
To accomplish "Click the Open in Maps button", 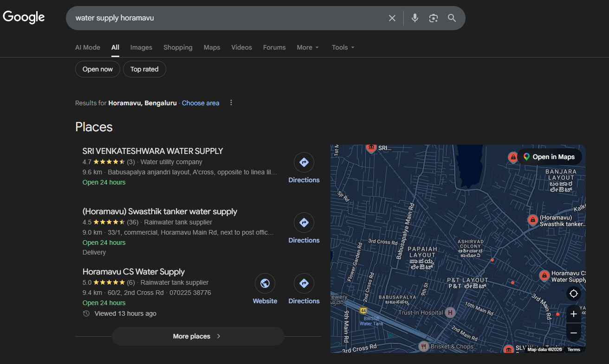I will coord(549,157).
